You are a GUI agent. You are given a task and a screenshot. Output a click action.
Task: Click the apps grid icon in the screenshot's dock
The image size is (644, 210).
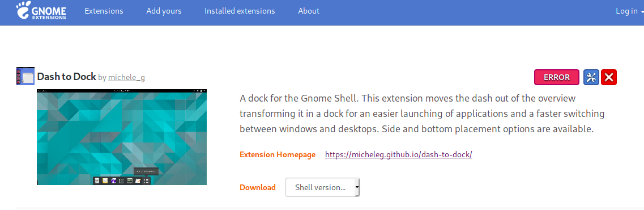(146, 180)
